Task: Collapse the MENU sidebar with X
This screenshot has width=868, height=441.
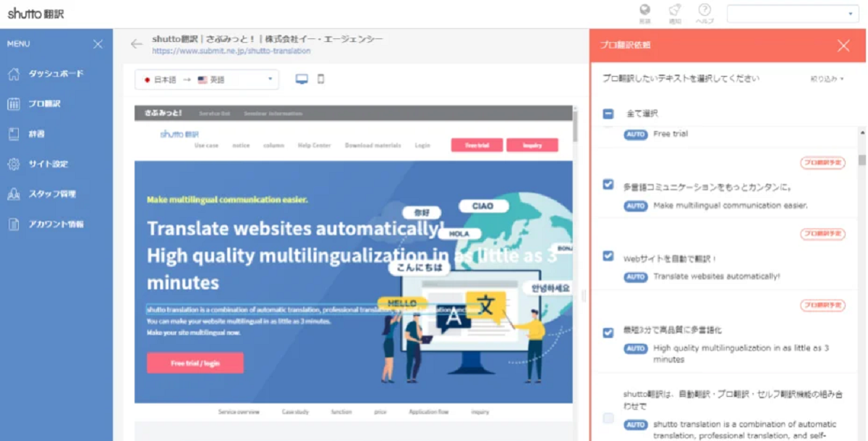Action: (98, 44)
